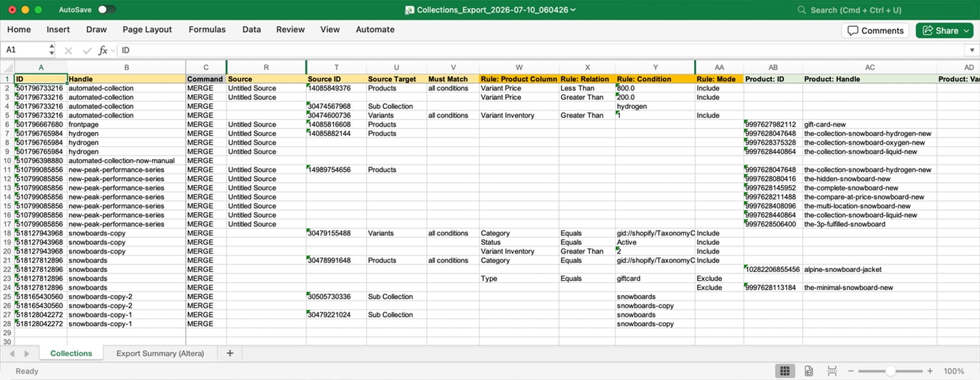Click the cell automated-collection-now-manual
This screenshot has width=980, height=380.
[x=127, y=160]
